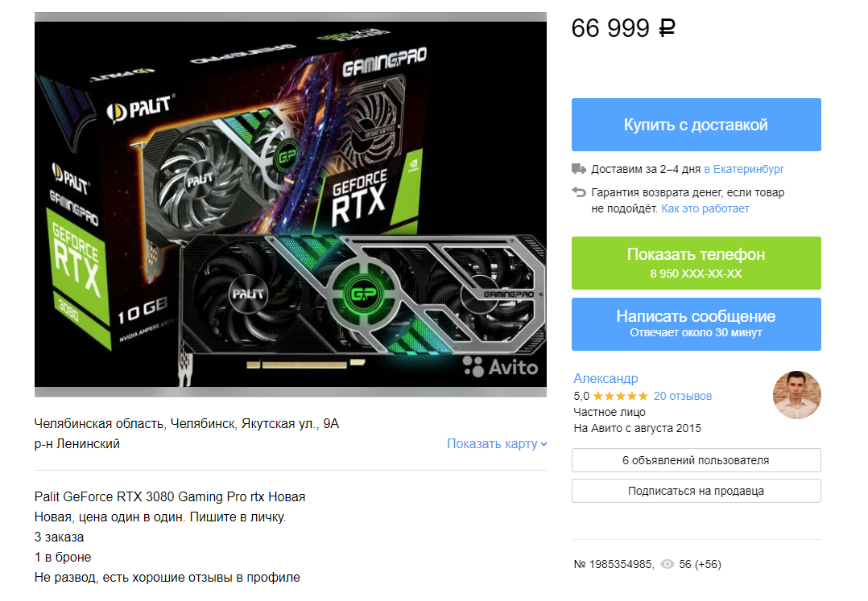
Task: Reveal number with Показать телефон button
Action: click(696, 262)
